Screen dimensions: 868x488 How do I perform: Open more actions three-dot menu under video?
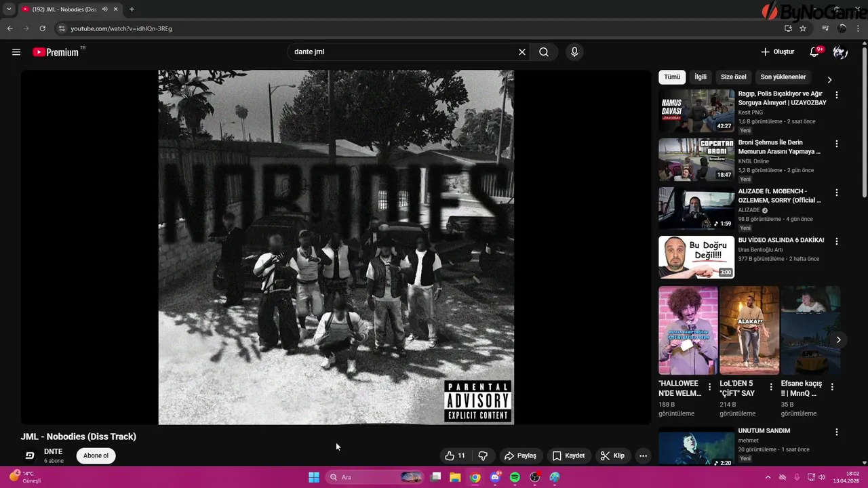[644, 455]
